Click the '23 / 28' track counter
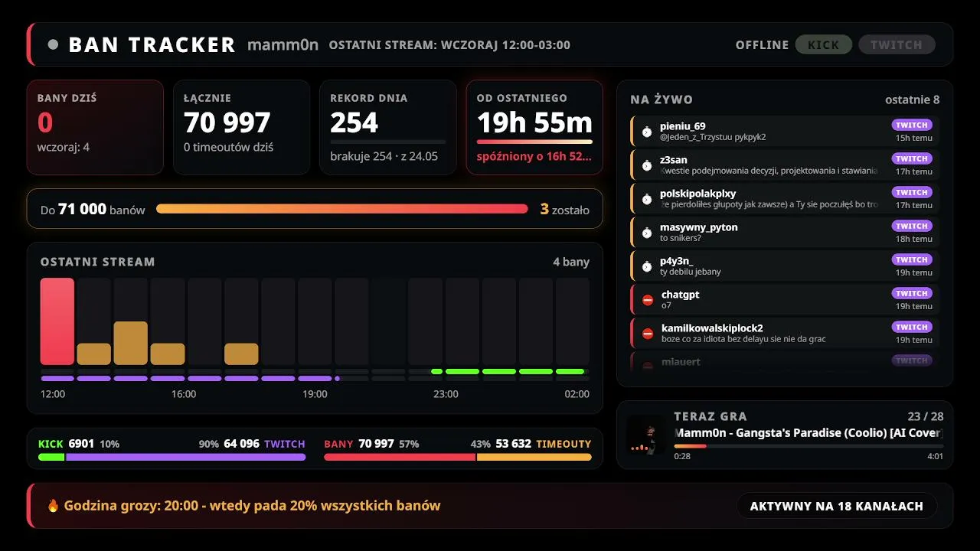The width and height of the screenshot is (980, 551). coord(925,416)
